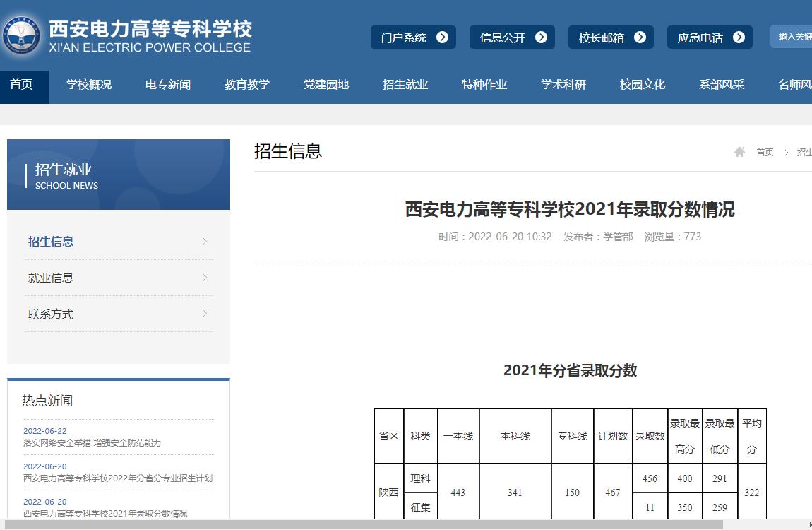
Task: Click the 400 highest score cell
Action: pos(685,478)
